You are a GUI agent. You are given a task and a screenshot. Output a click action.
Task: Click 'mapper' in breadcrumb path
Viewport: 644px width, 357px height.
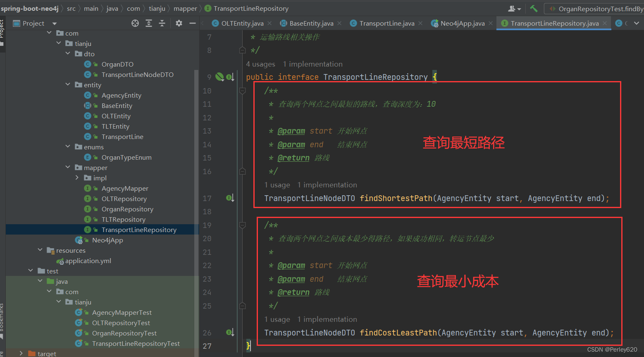tap(185, 8)
